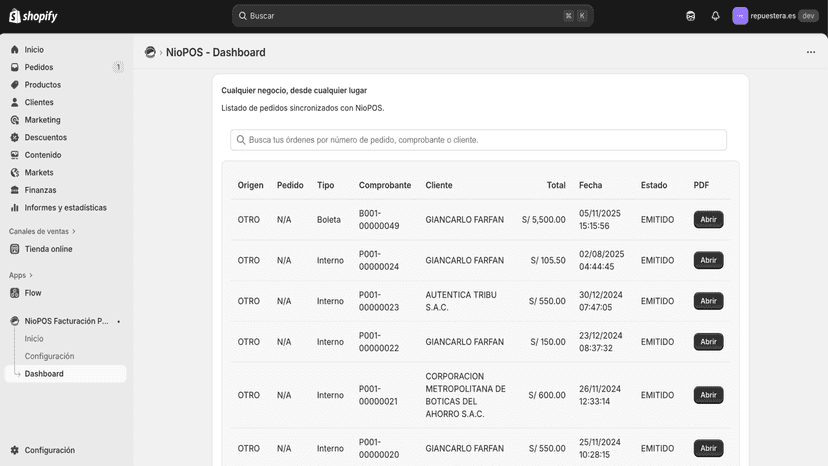Click the Comprobante column header
The image size is (828, 466).
385,185
